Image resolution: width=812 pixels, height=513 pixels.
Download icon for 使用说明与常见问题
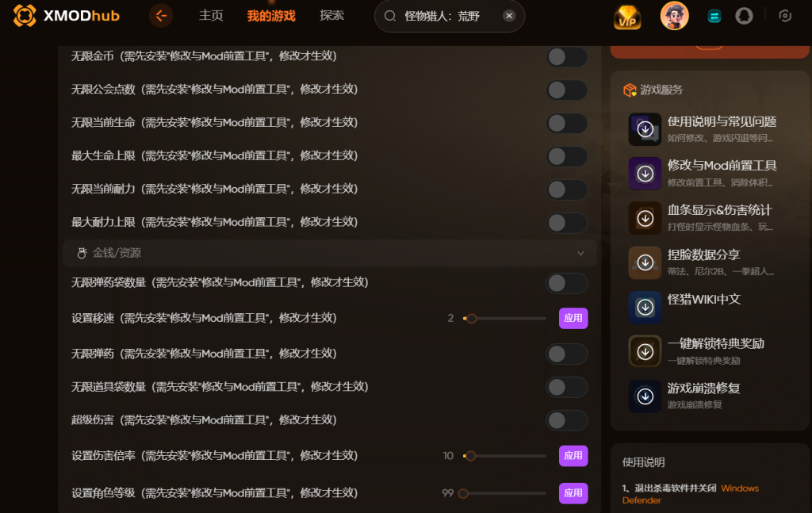coord(645,129)
